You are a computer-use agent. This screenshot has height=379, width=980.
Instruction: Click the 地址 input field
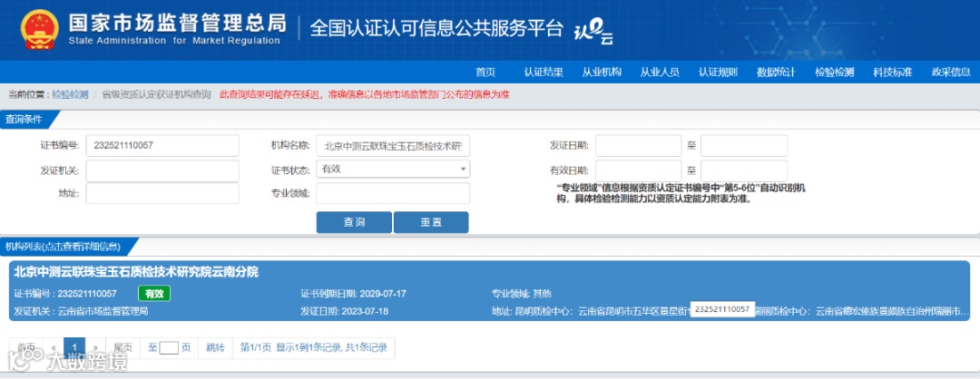(162, 193)
